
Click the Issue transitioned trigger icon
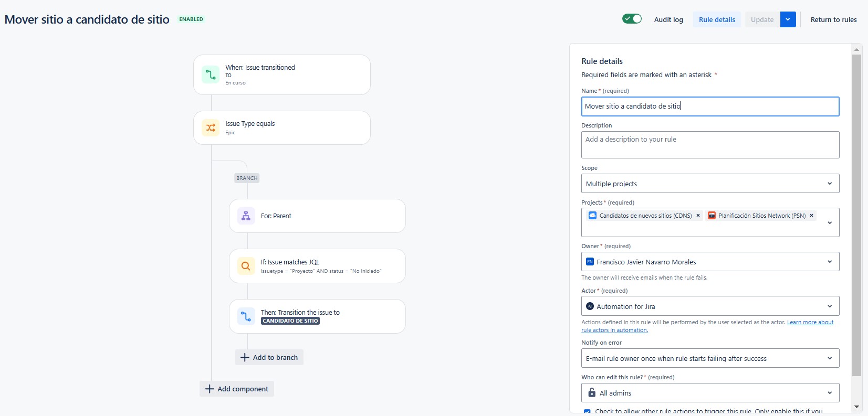(x=211, y=74)
